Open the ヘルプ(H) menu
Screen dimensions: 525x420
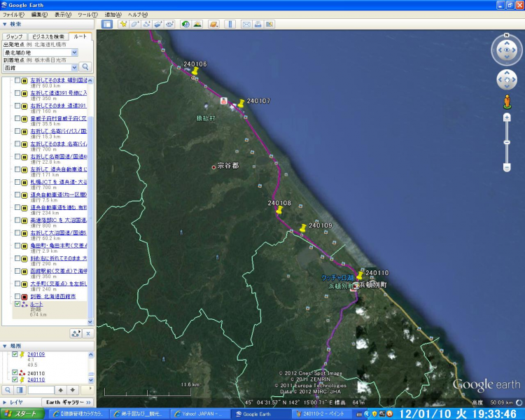[x=138, y=15]
